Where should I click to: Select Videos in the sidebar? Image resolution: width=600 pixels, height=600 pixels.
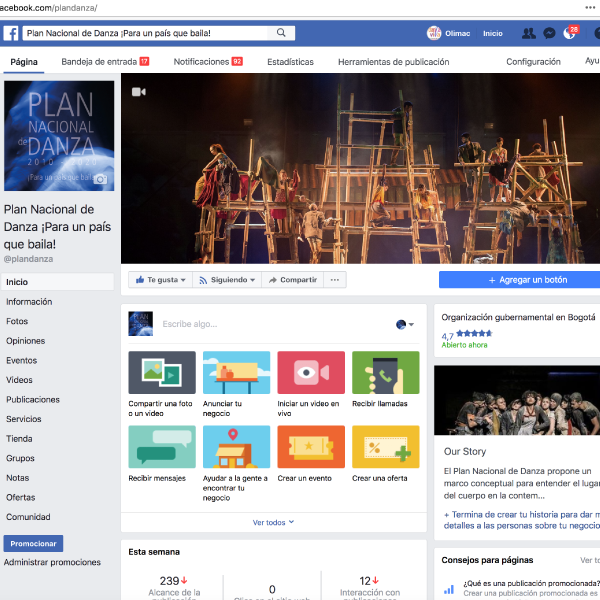tap(19, 380)
